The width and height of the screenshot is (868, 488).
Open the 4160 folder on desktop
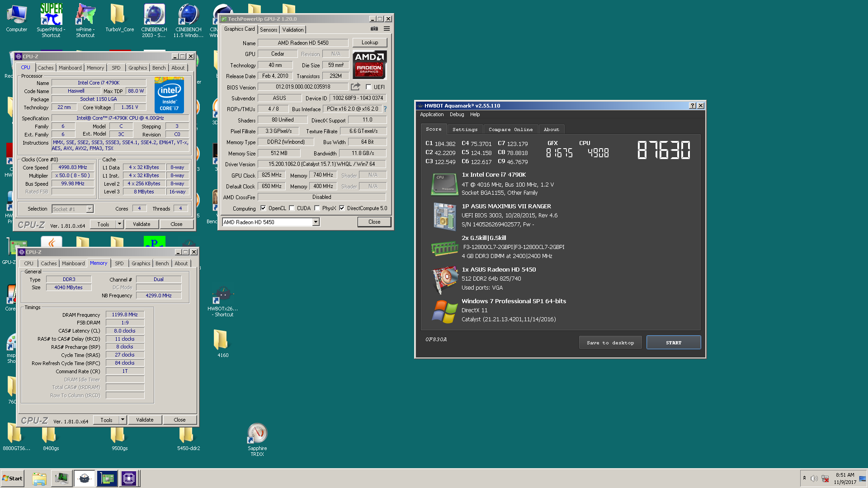(222, 343)
